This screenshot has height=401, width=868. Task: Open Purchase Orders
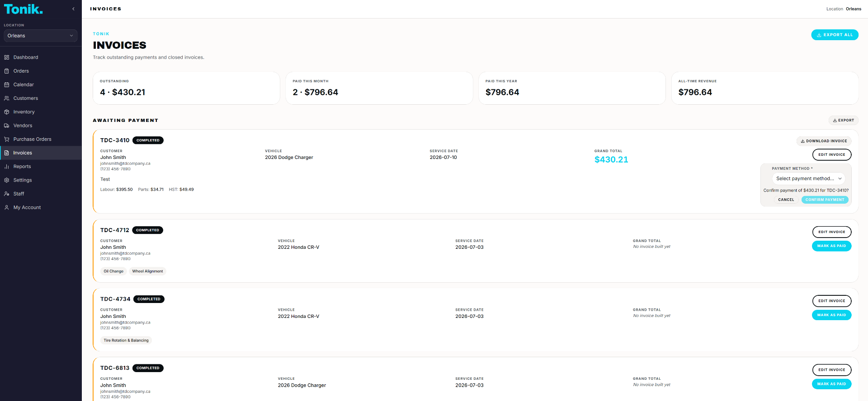(41, 139)
